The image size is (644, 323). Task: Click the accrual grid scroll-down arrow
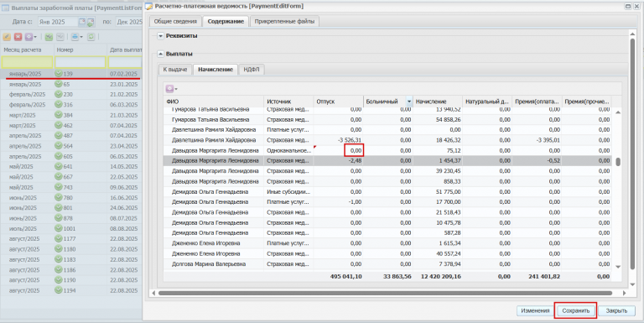coord(618,267)
